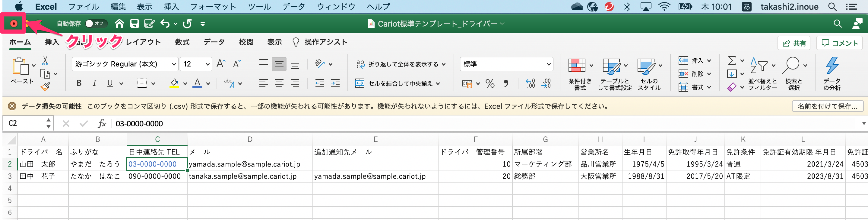The image size is (868, 220).
Task: Click the search magnifier in Excel title bar
Action: [837, 24]
